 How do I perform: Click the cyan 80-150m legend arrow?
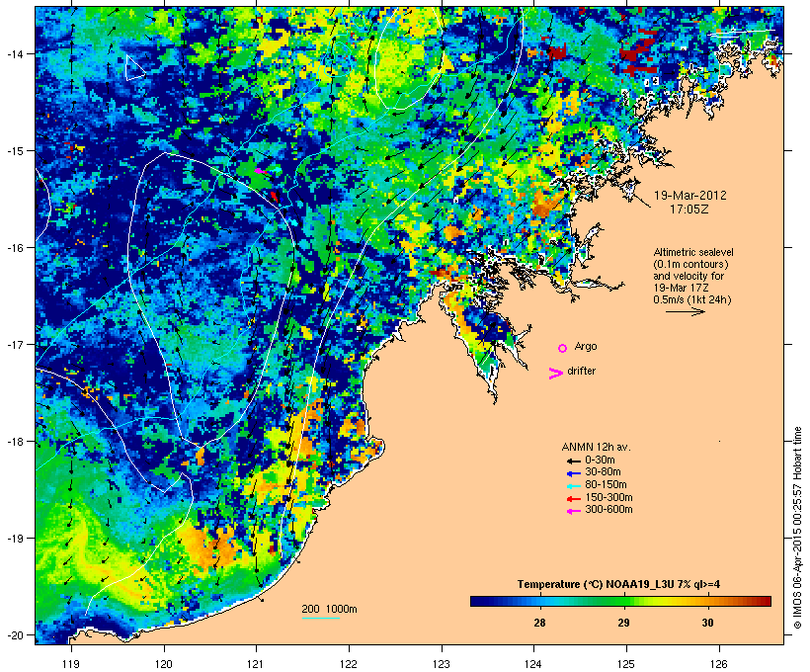[573, 486]
